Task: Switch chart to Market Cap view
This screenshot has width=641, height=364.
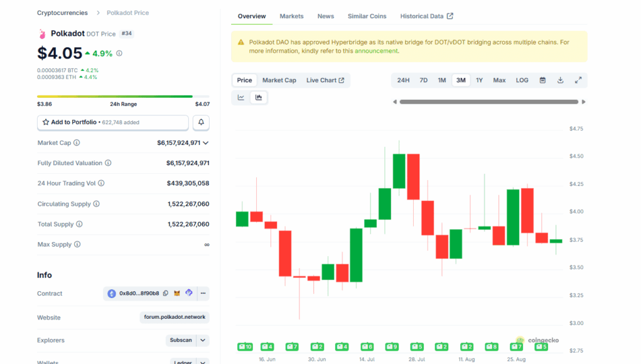Action: tap(279, 80)
